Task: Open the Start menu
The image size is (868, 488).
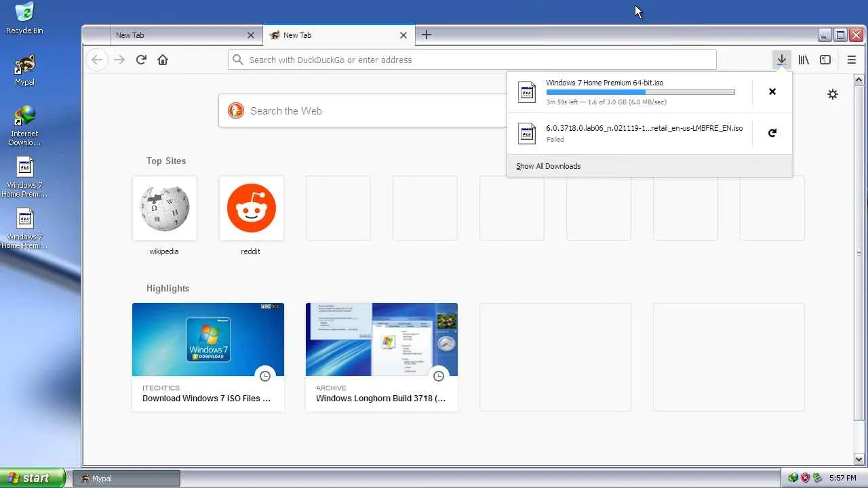Action: (x=33, y=478)
